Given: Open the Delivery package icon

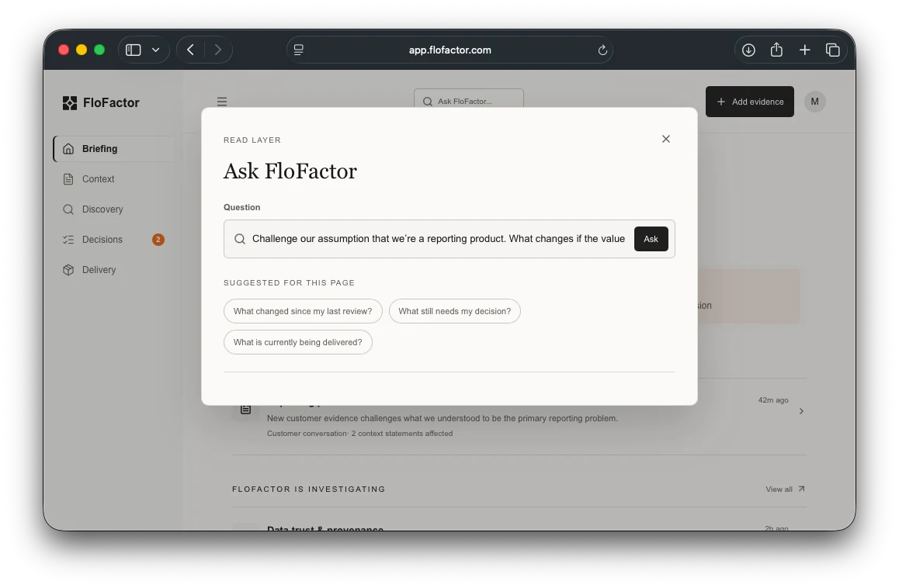Looking at the screenshot, I should click(x=68, y=270).
